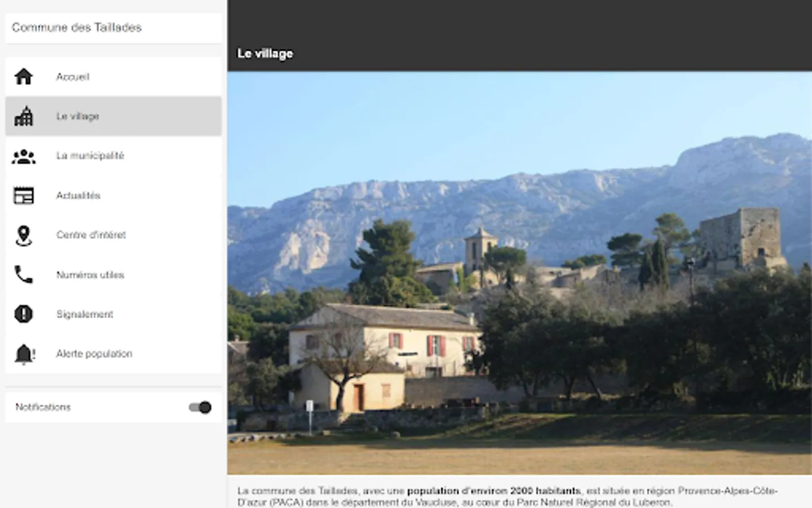This screenshot has height=508, width=812.
Task: Choose the Signalement menu label
Action: 85,314
